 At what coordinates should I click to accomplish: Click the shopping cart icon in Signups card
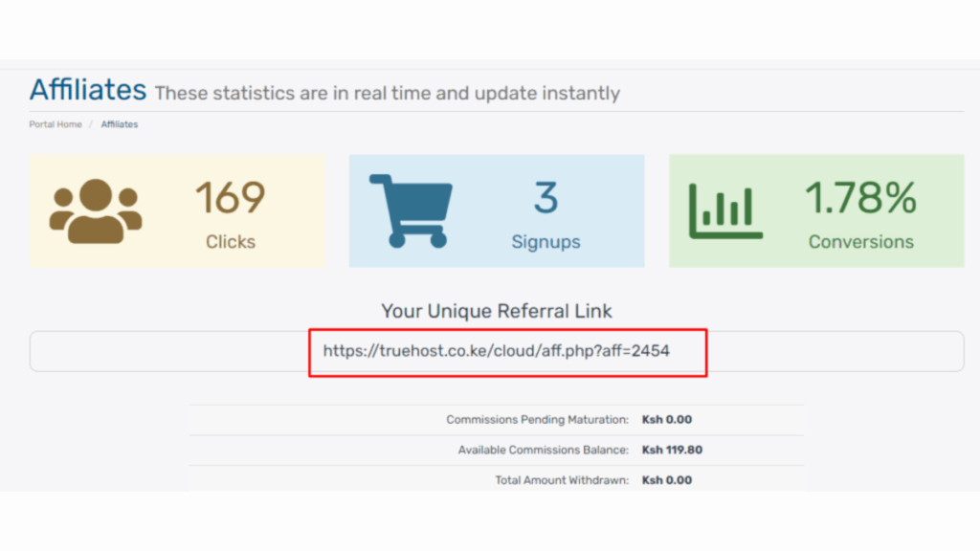coord(411,210)
